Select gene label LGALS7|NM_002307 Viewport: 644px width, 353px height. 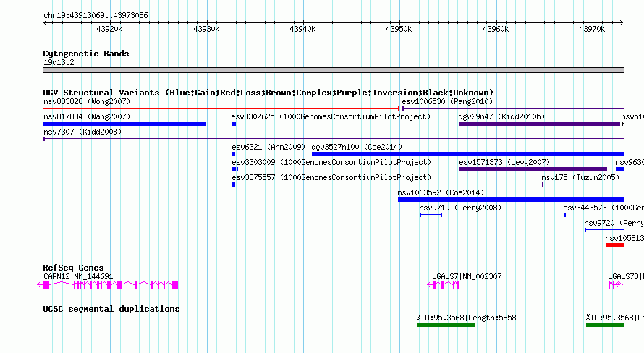point(467,276)
